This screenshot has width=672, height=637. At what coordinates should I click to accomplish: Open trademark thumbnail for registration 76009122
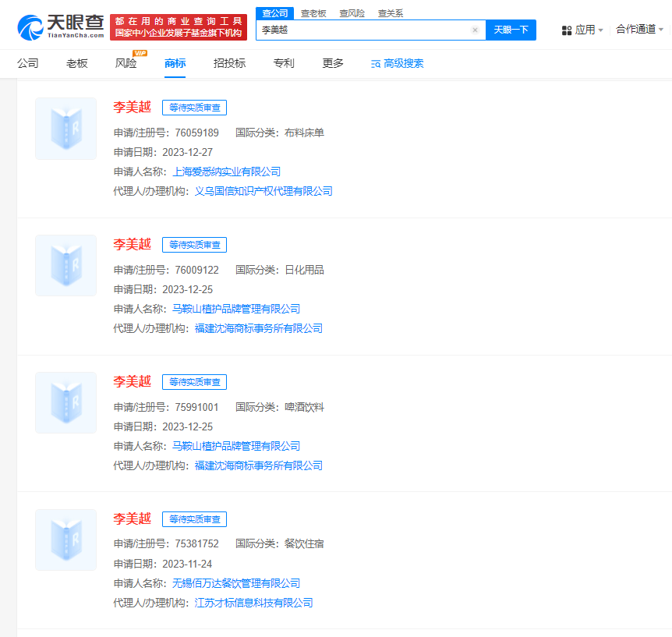point(66,266)
